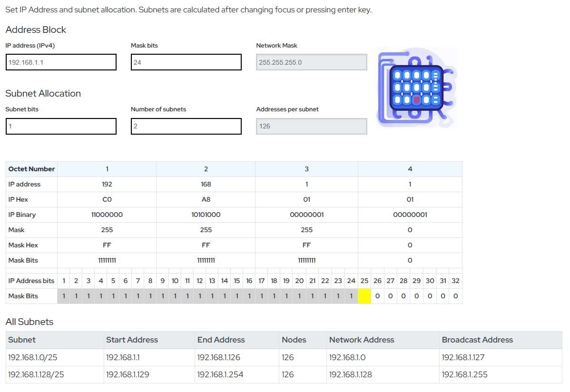Click the Broadcast Address column header
The image size is (570, 392).
point(501,340)
